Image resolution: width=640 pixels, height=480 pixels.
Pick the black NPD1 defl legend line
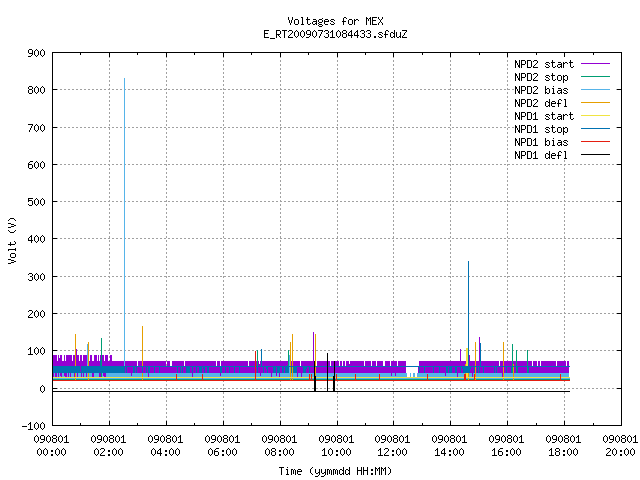pyautogui.click(x=595, y=155)
